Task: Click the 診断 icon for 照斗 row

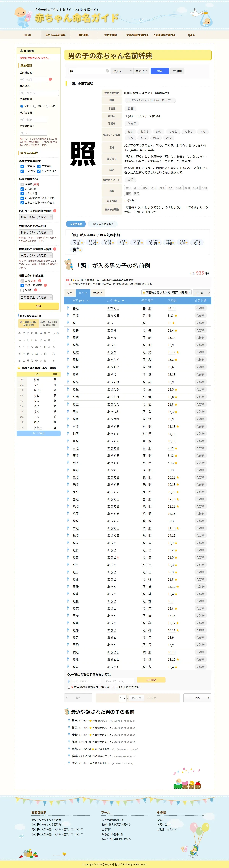Action: click(x=200, y=594)
